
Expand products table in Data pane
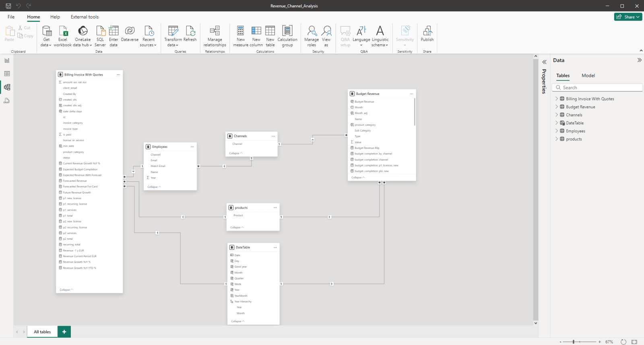click(x=557, y=139)
